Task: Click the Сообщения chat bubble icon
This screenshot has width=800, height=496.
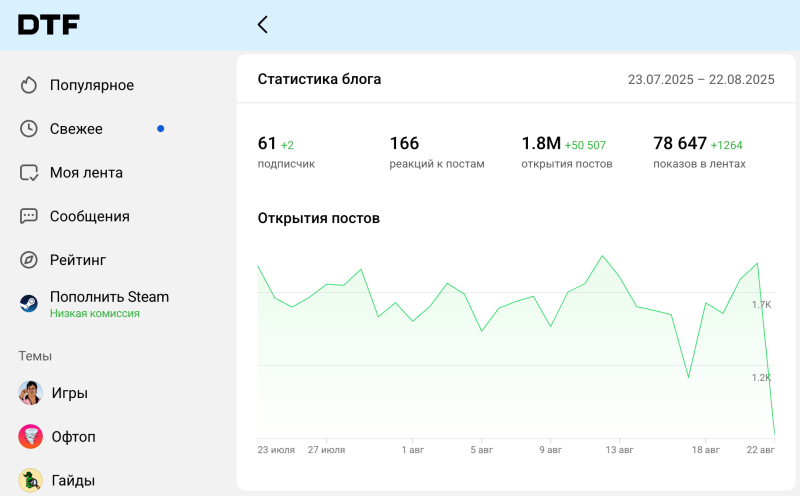Action: coord(29,216)
